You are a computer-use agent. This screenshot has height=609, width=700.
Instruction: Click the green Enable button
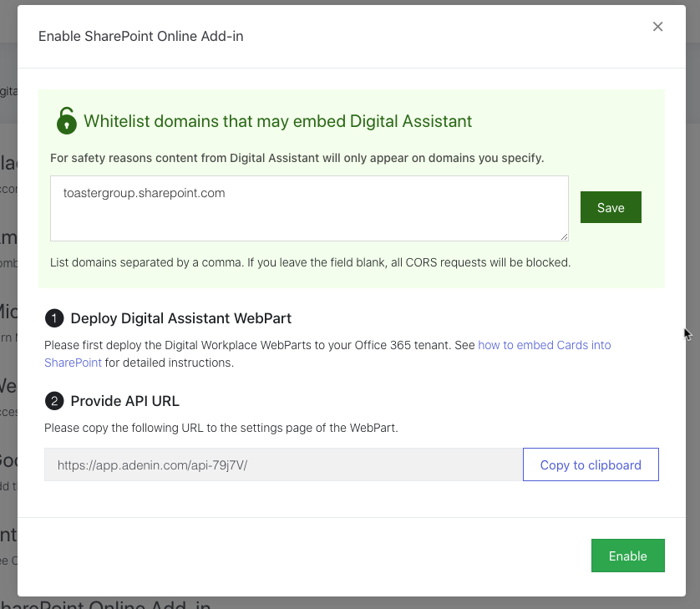[x=627, y=556]
